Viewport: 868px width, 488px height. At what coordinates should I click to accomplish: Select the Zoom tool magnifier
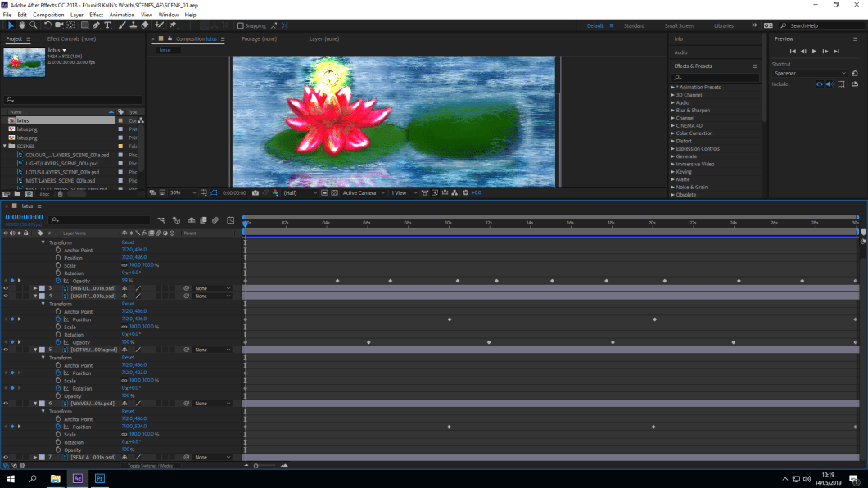tap(34, 25)
